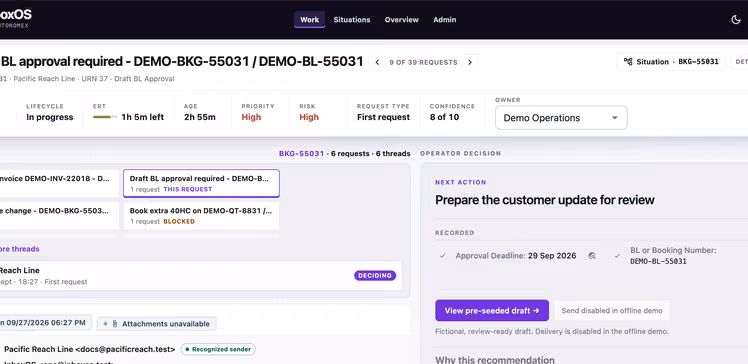Toggle dark mode moon icon
Image resolution: width=748 pixels, height=364 pixels.
pyautogui.click(x=736, y=20)
